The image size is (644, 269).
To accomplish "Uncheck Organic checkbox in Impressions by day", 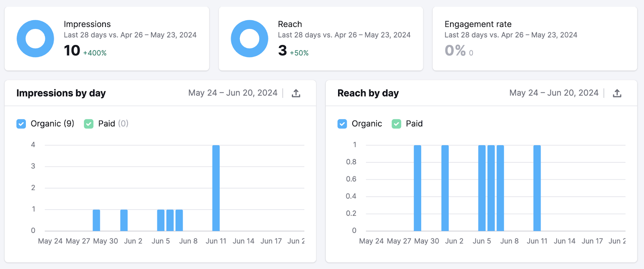I will (x=21, y=124).
